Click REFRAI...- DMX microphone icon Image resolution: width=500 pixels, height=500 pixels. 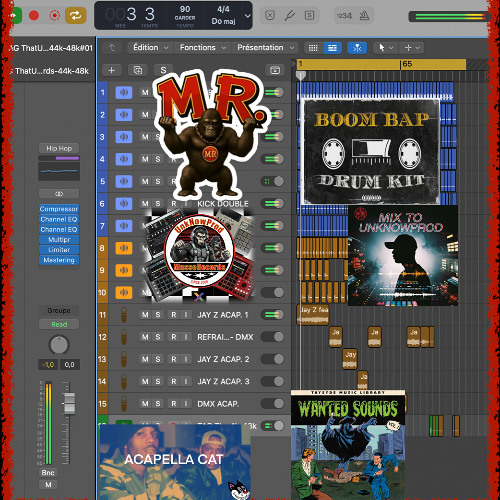click(x=124, y=337)
